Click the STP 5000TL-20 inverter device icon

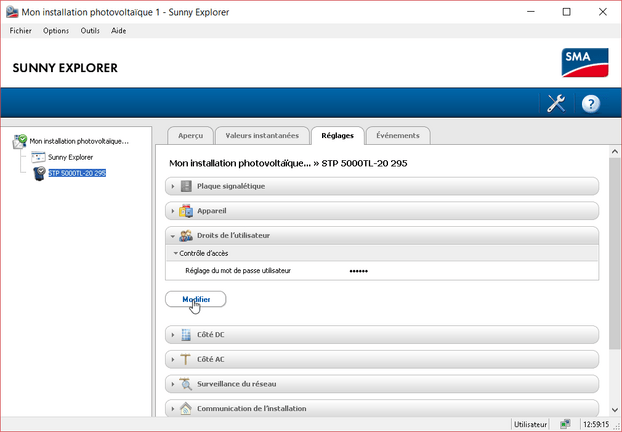[x=39, y=173]
